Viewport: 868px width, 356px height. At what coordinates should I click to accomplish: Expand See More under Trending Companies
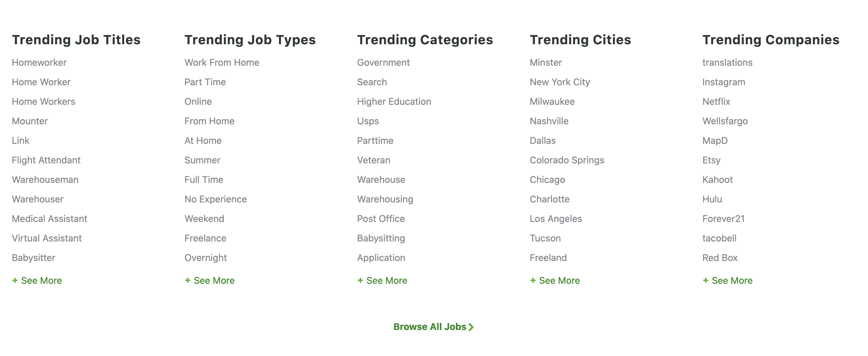(x=728, y=280)
